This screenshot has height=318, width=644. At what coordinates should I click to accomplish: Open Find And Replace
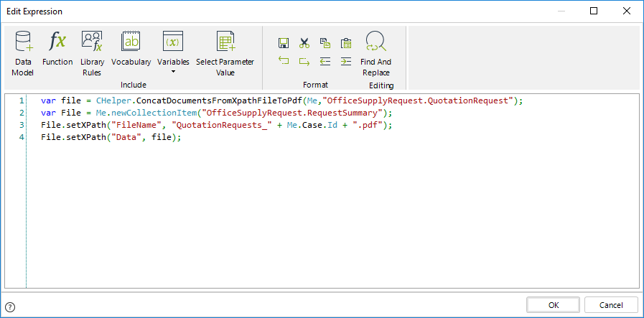375,52
